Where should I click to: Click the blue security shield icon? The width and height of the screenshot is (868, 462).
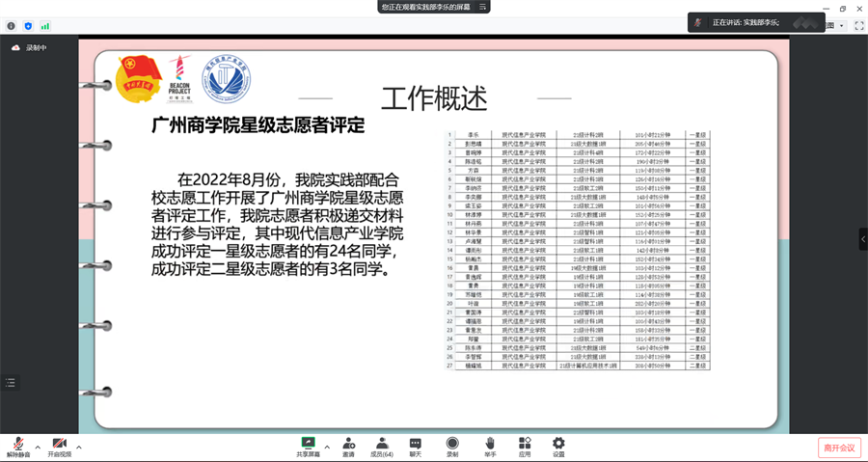tap(28, 26)
